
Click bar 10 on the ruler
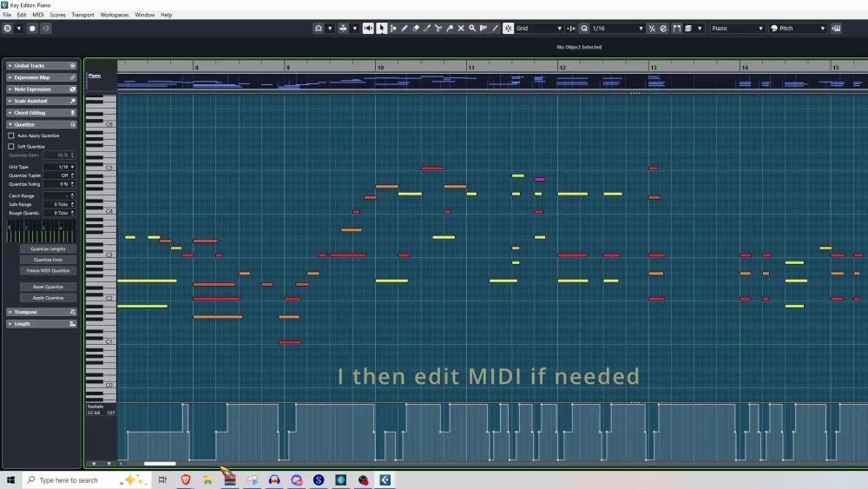click(x=380, y=68)
